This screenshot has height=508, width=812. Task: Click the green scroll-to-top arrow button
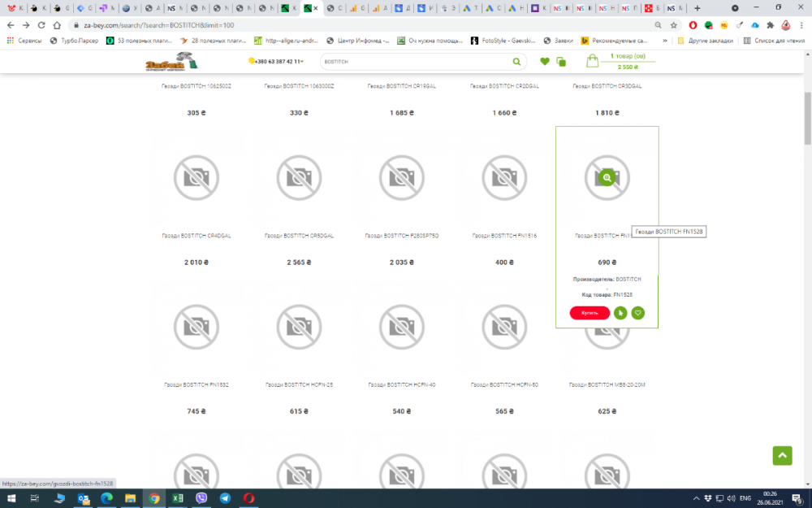point(782,456)
